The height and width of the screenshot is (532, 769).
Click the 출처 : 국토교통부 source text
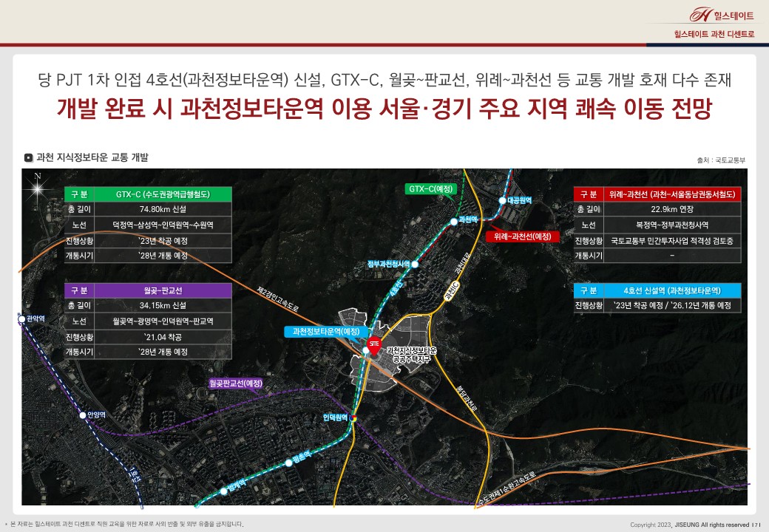[722, 160]
